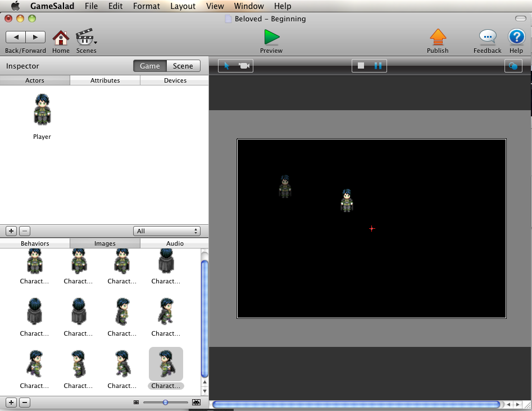Open the Window menu
The width and height of the screenshot is (532, 411).
pyautogui.click(x=249, y=6)
